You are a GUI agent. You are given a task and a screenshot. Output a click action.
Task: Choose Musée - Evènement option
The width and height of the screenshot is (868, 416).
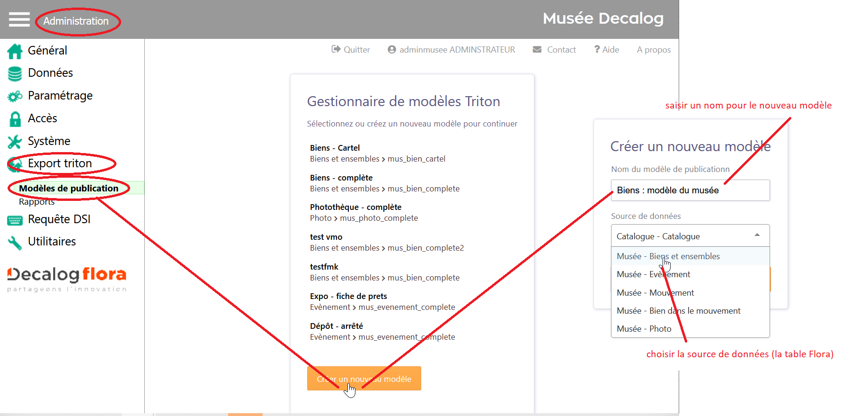[690, 274]
